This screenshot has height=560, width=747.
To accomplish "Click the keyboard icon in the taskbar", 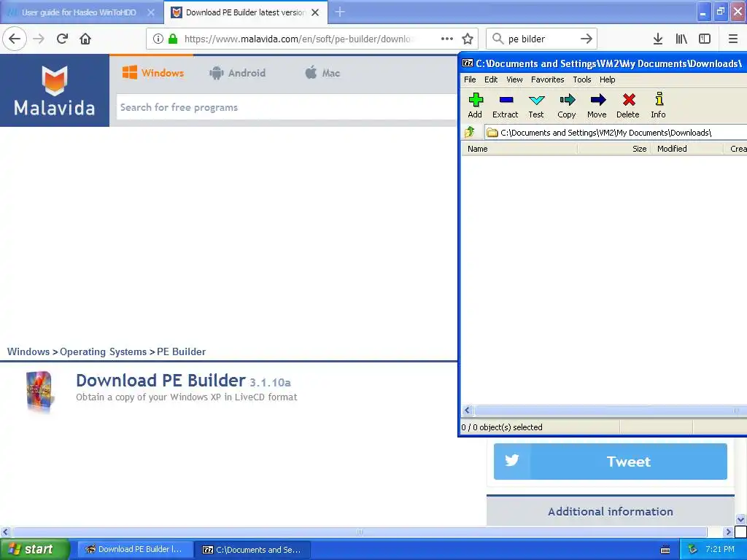I will click(x=665, y=550).
